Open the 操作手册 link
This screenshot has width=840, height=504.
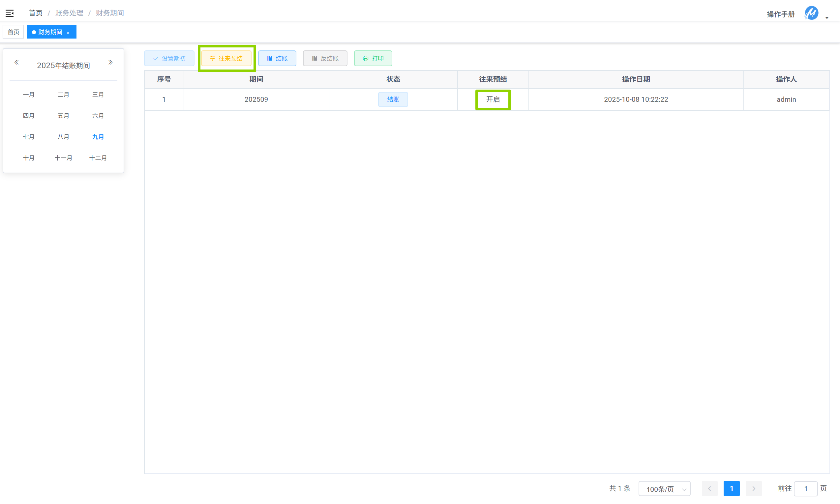(x=781, y=14)
